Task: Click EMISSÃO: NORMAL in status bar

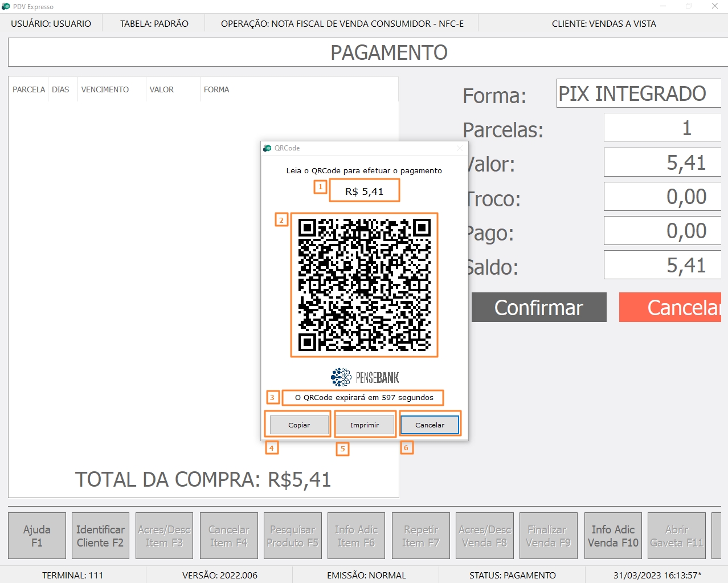Action: pyautogui.click(x=366, y=576)
